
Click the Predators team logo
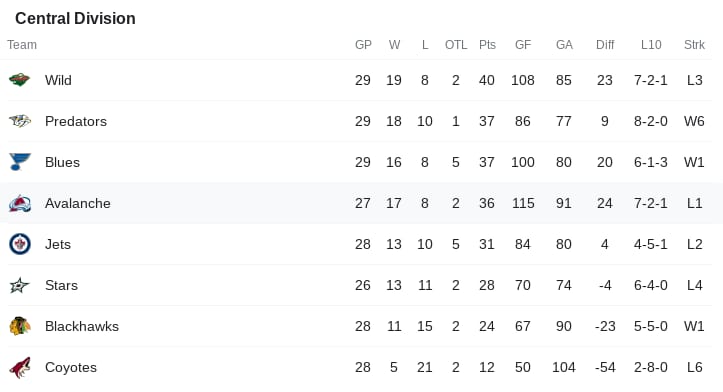click(x=20, y=121)
